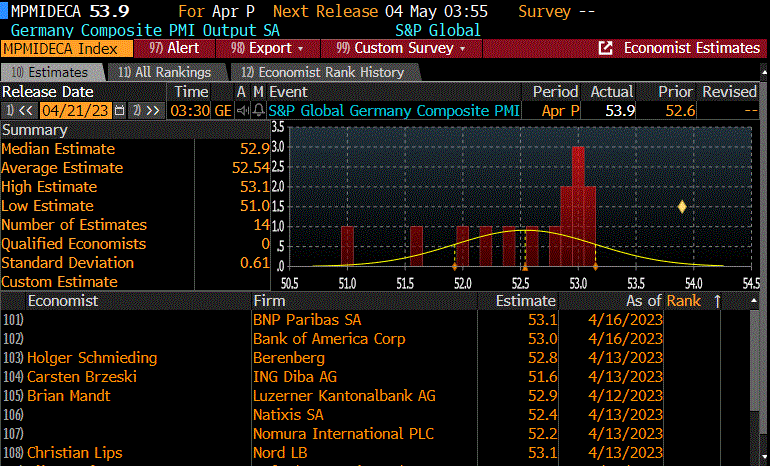Switch to the Estimates tab
The width and height of the screenshot is (770, 466).
[x=52, y=72]
